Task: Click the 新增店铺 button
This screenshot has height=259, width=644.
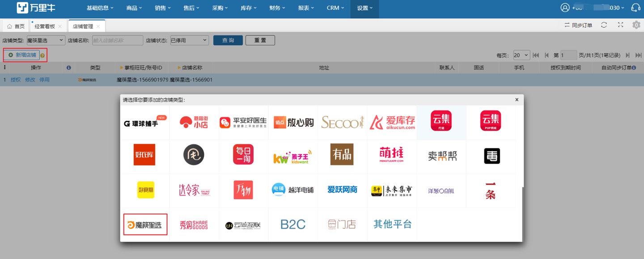Action: [x=22, y=55]
